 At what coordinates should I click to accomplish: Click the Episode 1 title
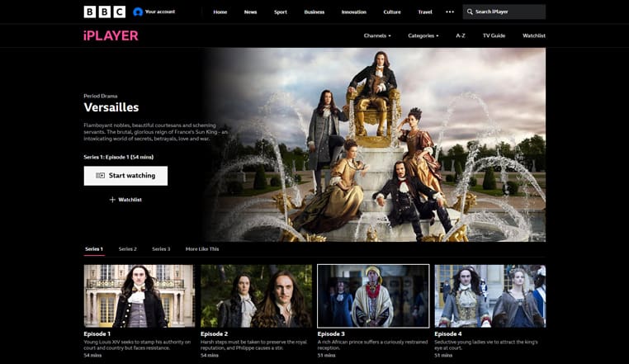click(97, 334)
